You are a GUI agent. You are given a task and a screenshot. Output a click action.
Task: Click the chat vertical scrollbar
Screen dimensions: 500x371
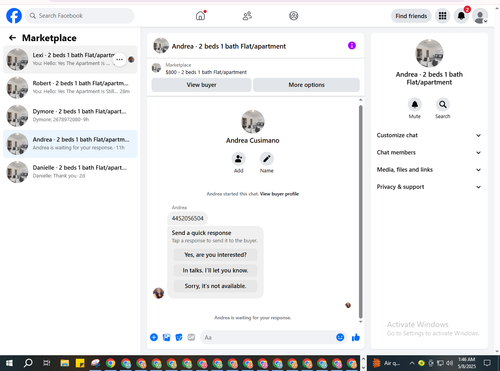pos(360,212)
